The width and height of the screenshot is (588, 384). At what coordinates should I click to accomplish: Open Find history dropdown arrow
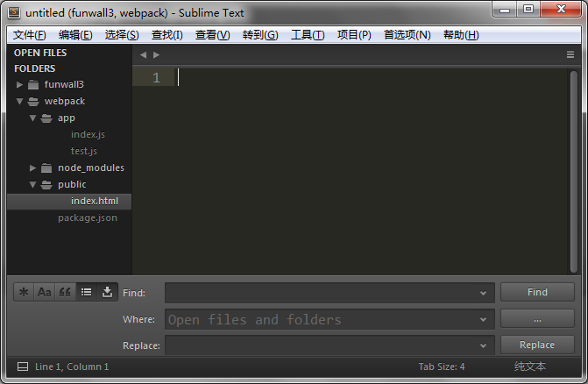[483, 293]
